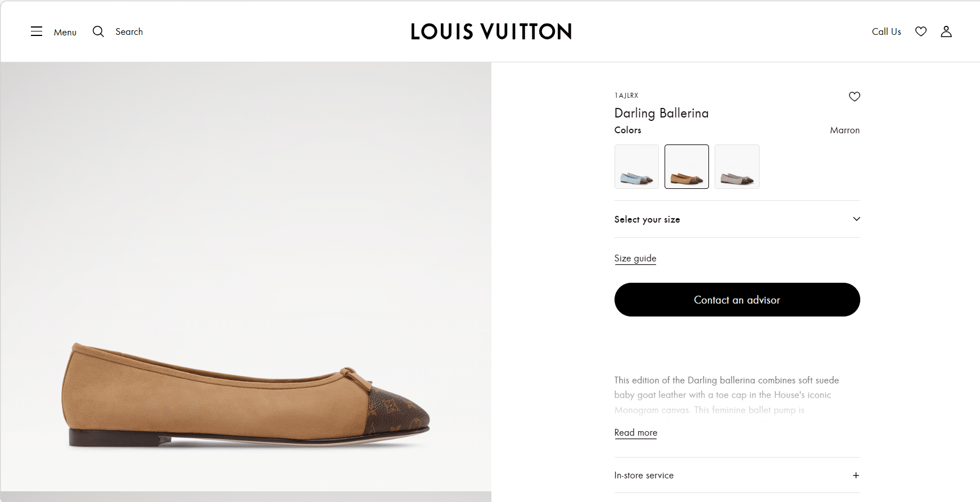The image size is (980, 502).
Task: Click Call Us link
Action: (886, 31)
